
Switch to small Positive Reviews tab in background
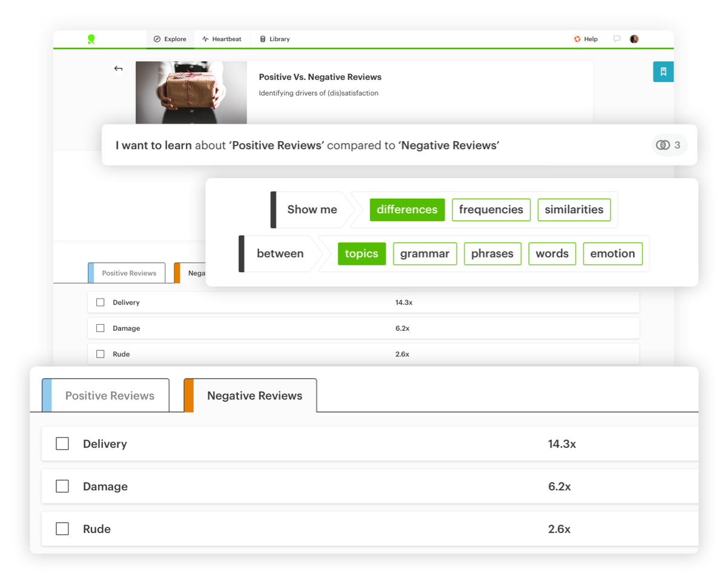(127, 273)
